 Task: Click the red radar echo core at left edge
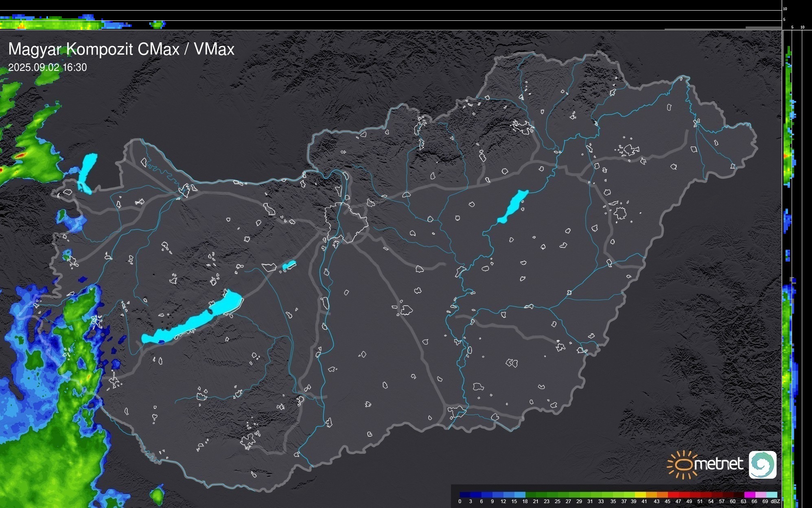pyautogui.click(x=21, y=155)
